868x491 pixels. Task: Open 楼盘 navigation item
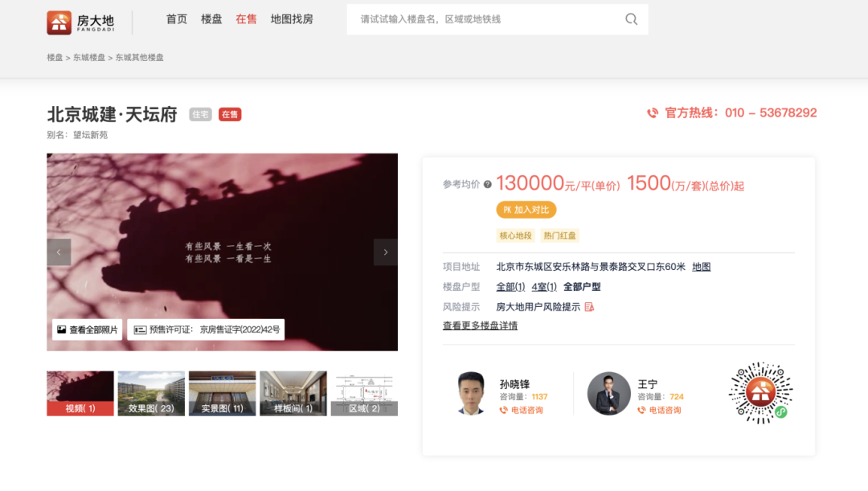(x=211, y=19)
